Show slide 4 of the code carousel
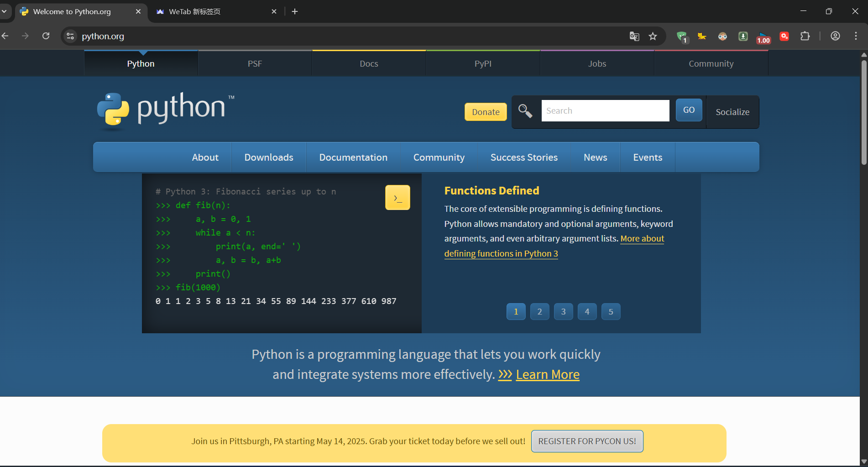The width and height of the screenshot is (868, 467). (x=587, y=312)
